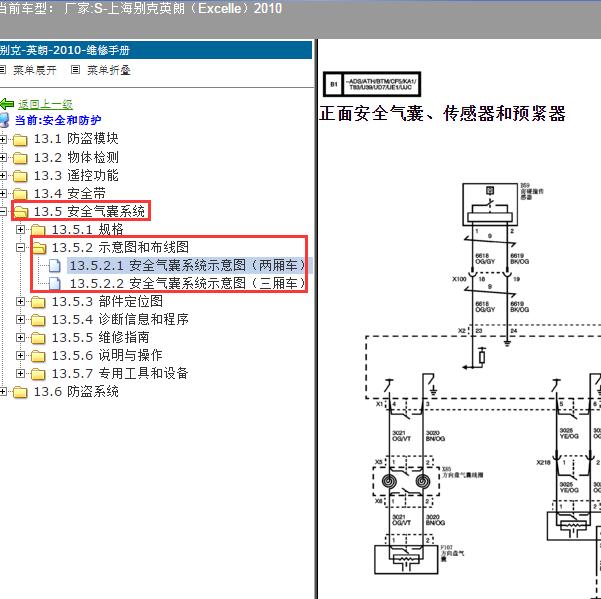Click folder icon of 13.6 防盗系统
Screen dimensions: 601x599
click(x=20, y=392)
